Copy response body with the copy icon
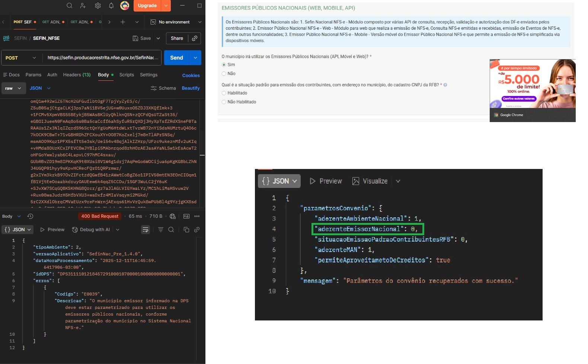This screenshot has width=588, height=364. [x=186, y=230]
